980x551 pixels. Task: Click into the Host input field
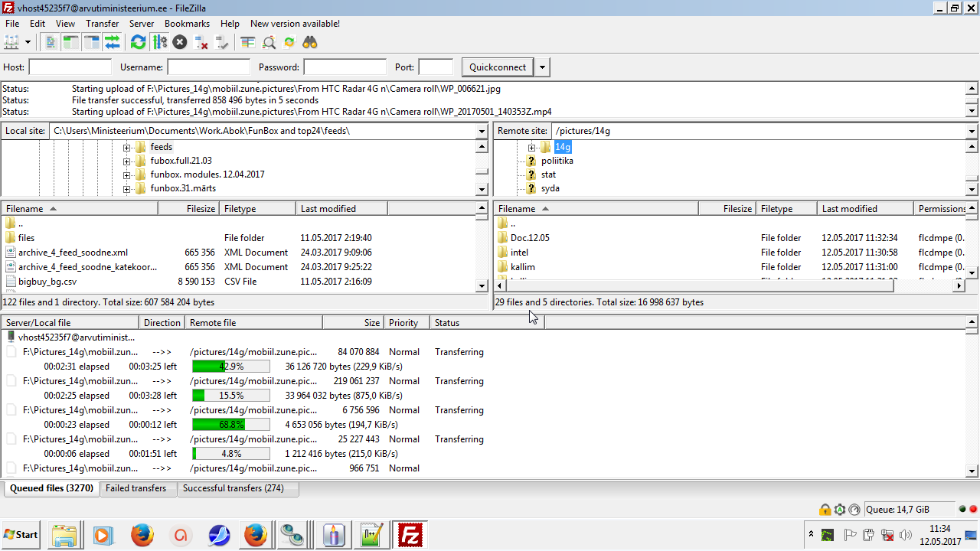click(x=70, y=67)
